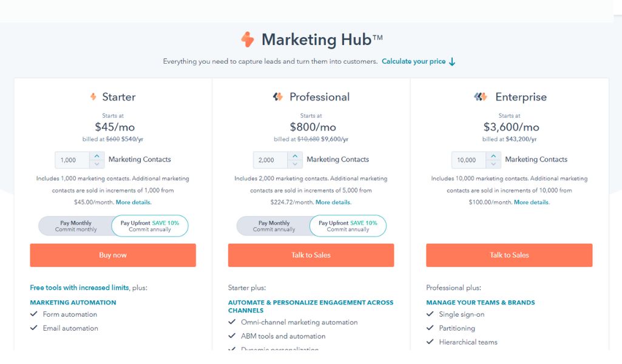Open More details link in Starter description
622x364 pixels.
click(134, 202)
